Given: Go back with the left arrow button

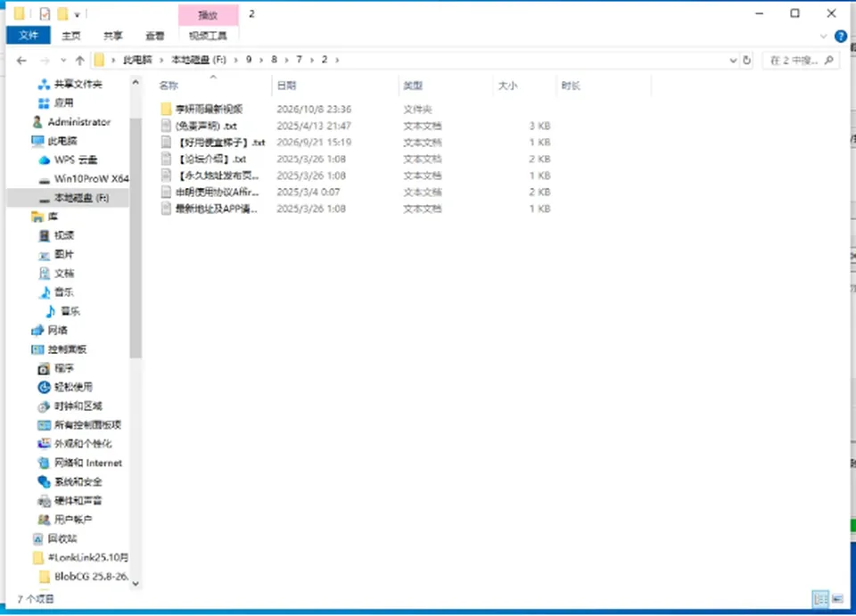Looking at the screenshot, I should click(x=21, y=60).
